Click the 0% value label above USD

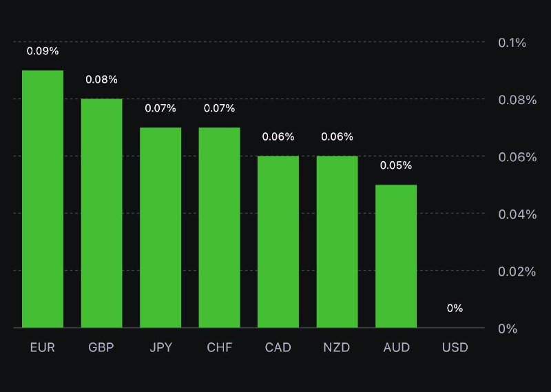click(x=455, y=308)
